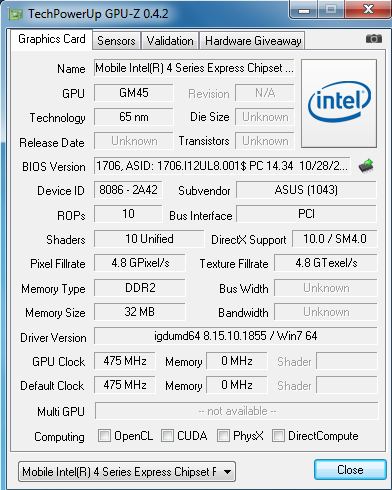Select the Graphics Card tab

point(52,39)
